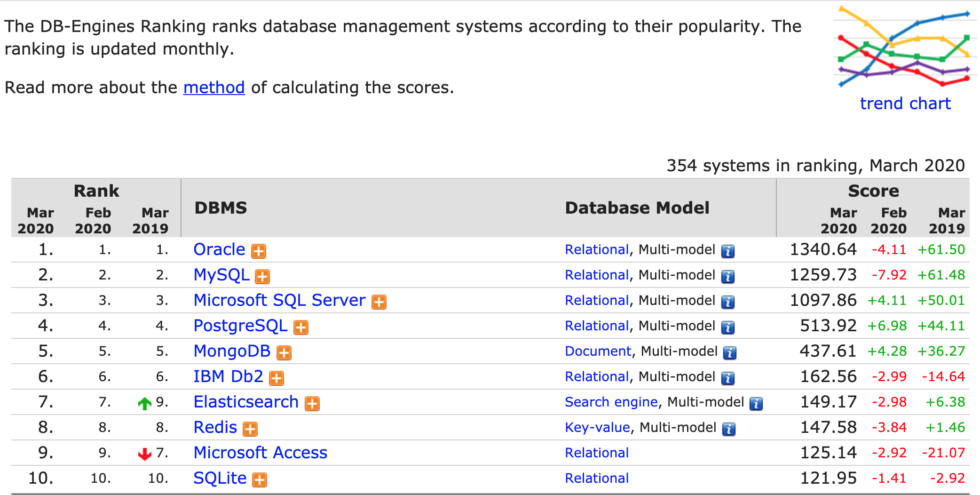Click the +6.98 change value for PostgreSQL
Image resolution: width=980 pixels, height=495 pixels.
[887, 326]
